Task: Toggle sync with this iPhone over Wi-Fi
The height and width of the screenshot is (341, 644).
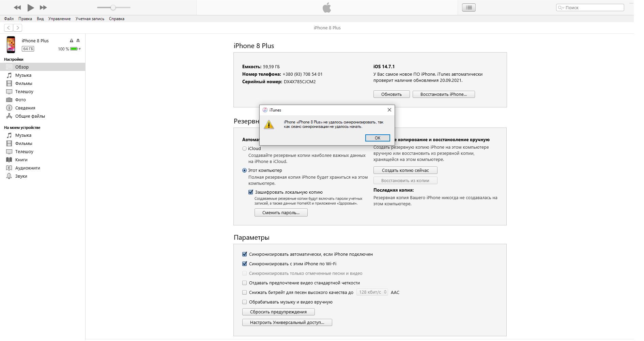Action: 244,264
